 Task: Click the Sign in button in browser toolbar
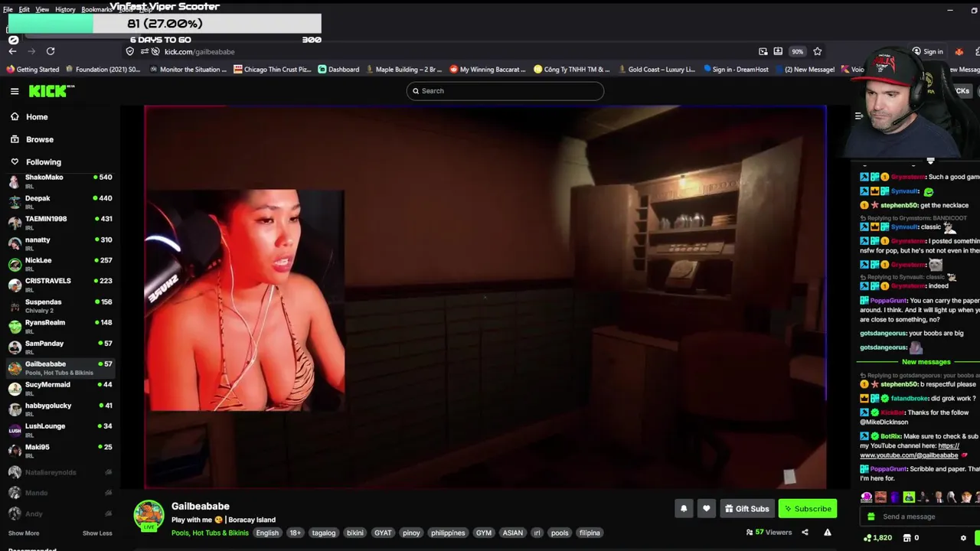point(927,51)
